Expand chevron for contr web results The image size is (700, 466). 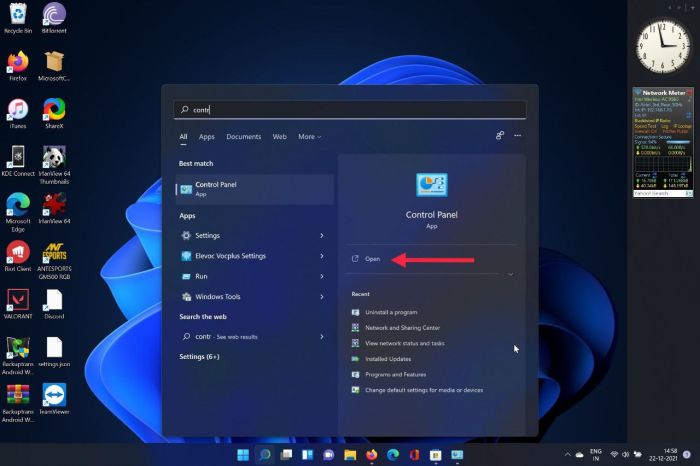point(322,337)
